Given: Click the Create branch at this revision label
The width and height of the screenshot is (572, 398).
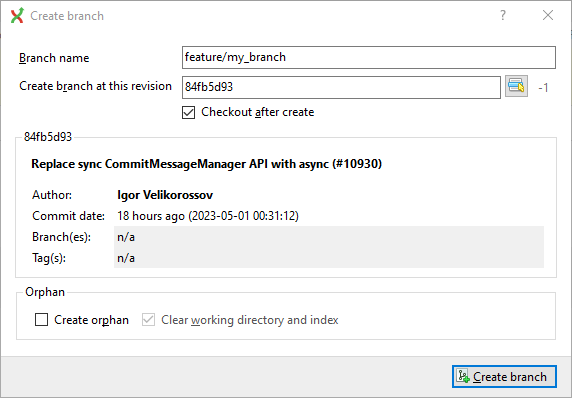Looking at the screenshot, I should click(x=96, y=86).
